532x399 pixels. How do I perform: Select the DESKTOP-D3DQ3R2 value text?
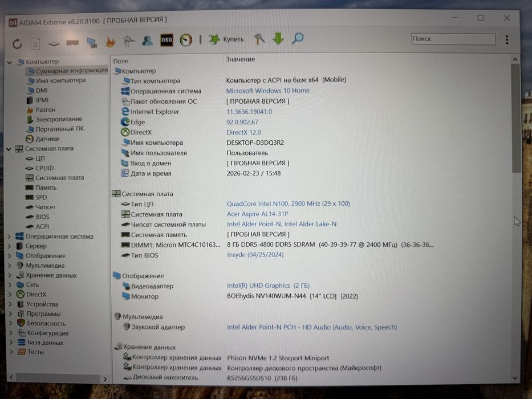[x=255, y=143]
